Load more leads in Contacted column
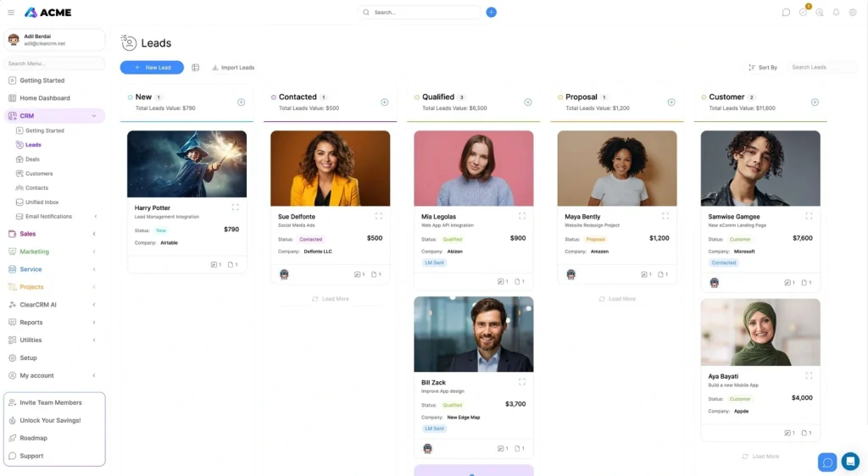The image size is (868, 476). pos(331,298)
